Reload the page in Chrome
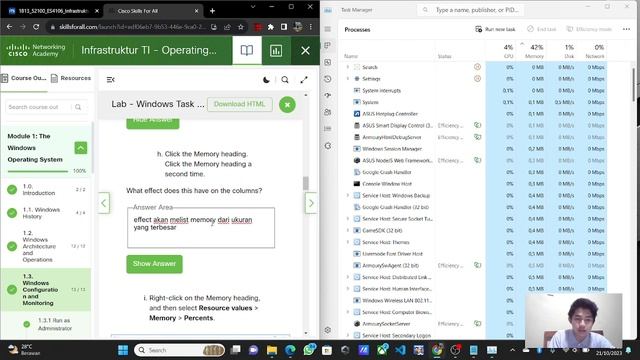This screenshot has width=640, height=360. pyautogui.click(x=36, y=27)
